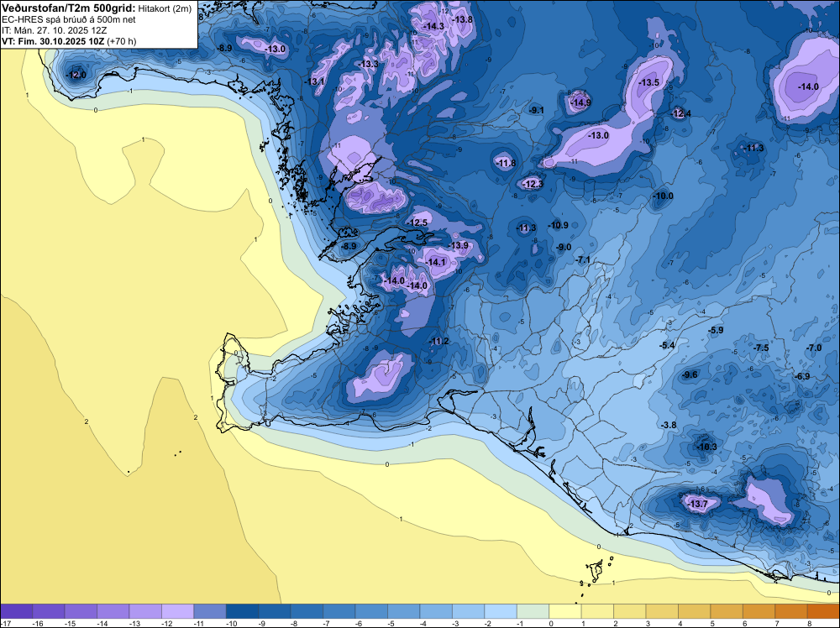Image resolution: width=840 pixels, height=628 pixels.
Task: Select the -13.7 temperature value
Action: pyautogui.click(x=697, y=505)
